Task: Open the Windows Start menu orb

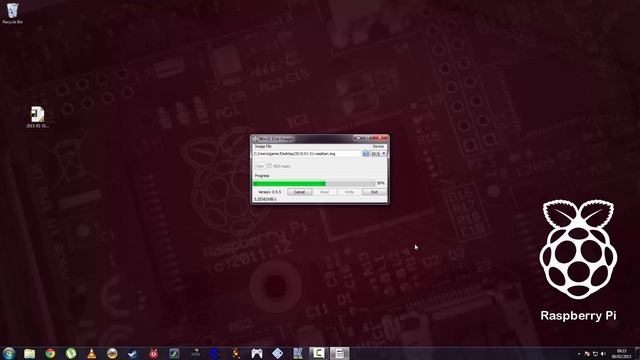Action: coord(9,353)
